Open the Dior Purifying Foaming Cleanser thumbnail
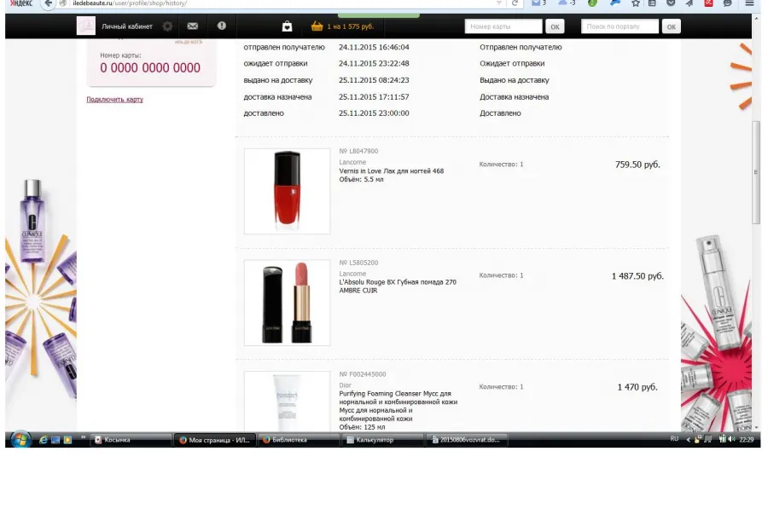Image resolution: width=768 pixels, height=532 pixels. coord(287,402)
